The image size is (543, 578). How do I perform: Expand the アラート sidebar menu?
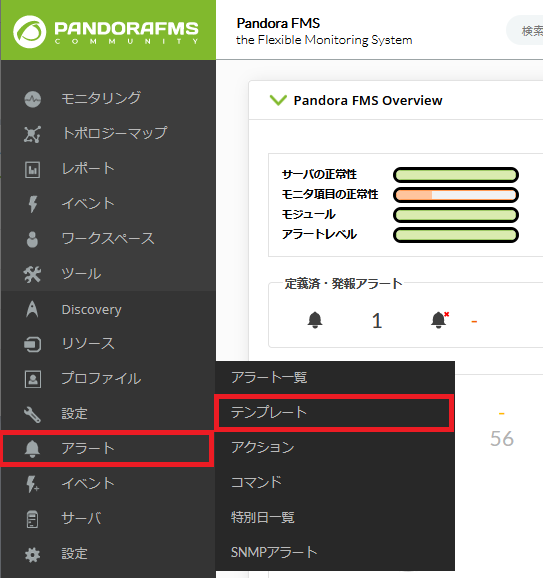pyautogui.click(x=108, y=449)
